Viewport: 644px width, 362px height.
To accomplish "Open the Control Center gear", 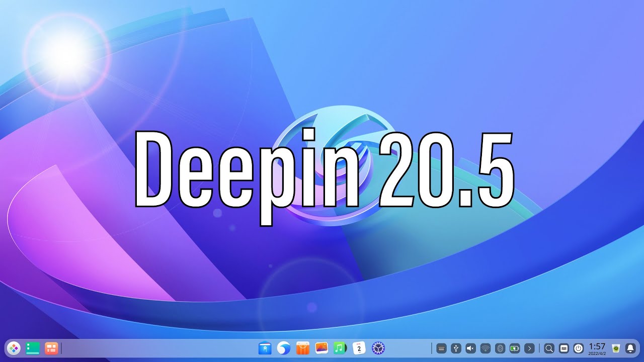I will tap(378, 348).
